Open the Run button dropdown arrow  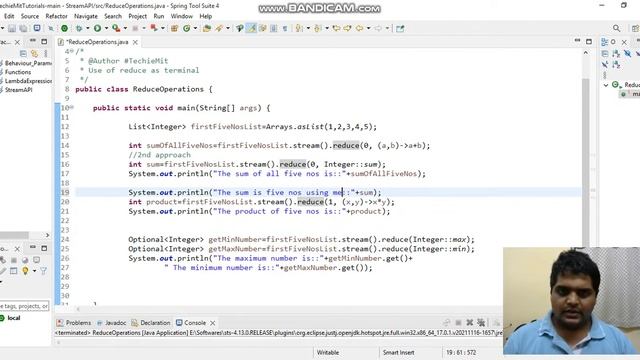(106, 28)
